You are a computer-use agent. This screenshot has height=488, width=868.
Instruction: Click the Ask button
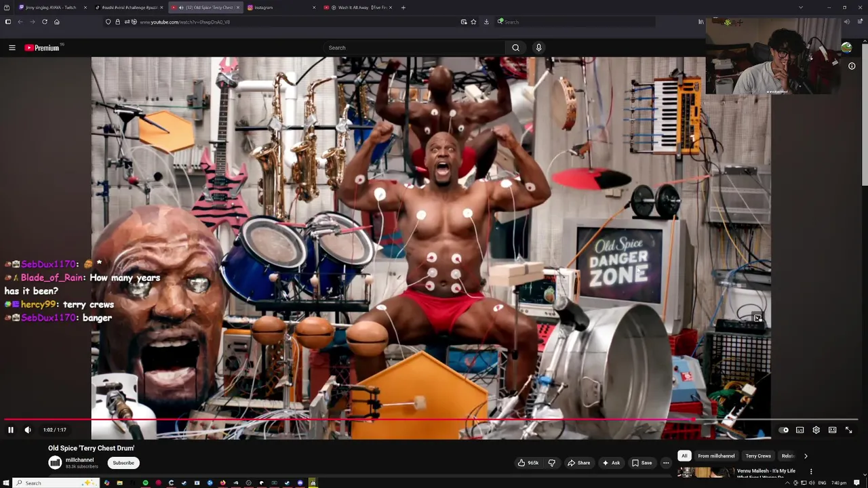tap(611, 463)
